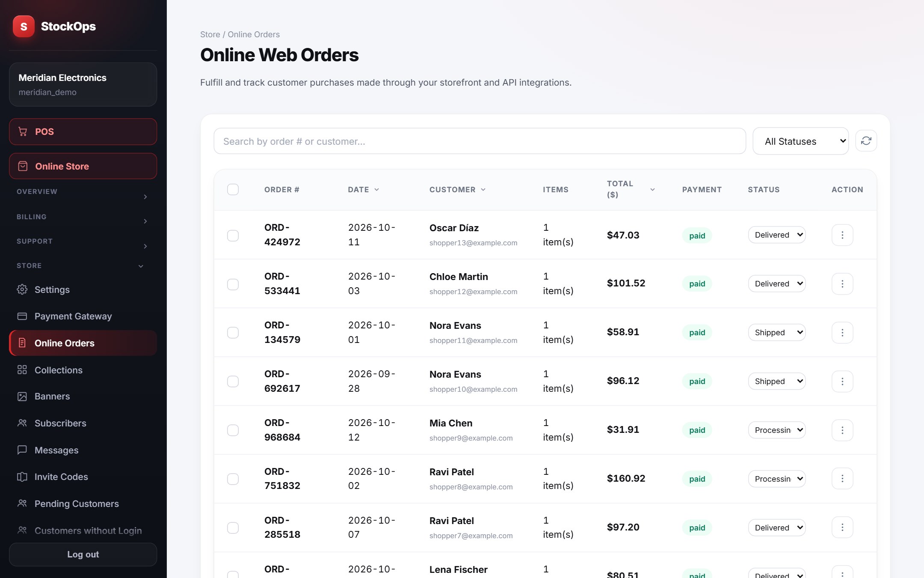Open Processing status dropdown for Mia Chen
This screenshot has width=924, height=578.
click(777, 430)
